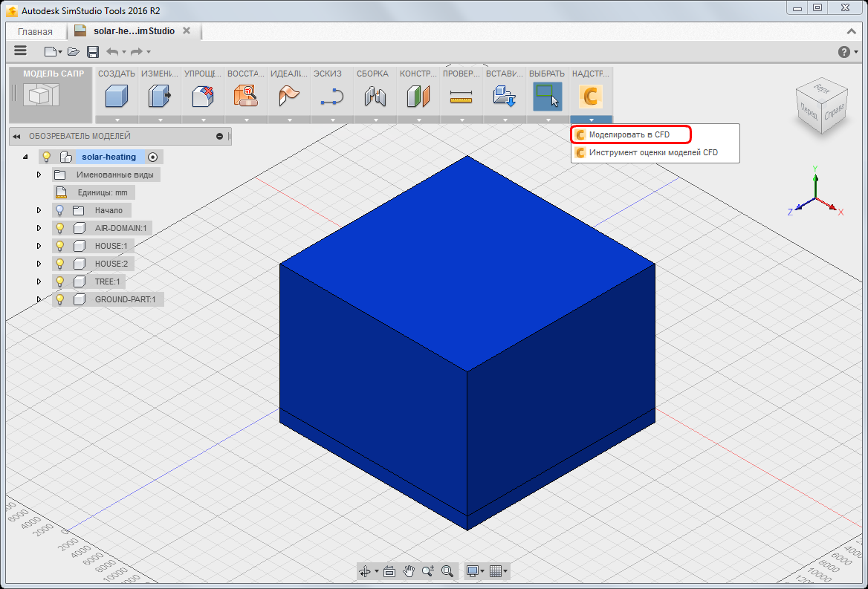Click the look-at camera icon in navigation bar
868x589 pixels.
tap(389, 571)
